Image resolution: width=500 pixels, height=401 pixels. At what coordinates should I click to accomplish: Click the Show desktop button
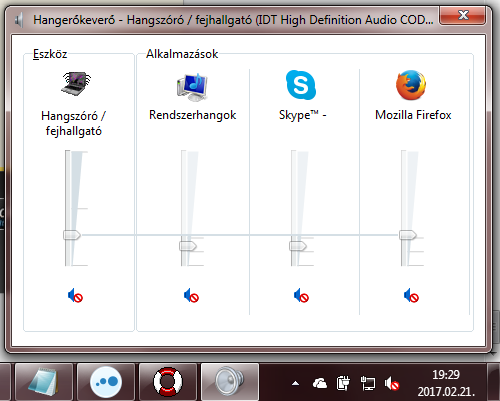pyautogui.click(x=493, y=382)
